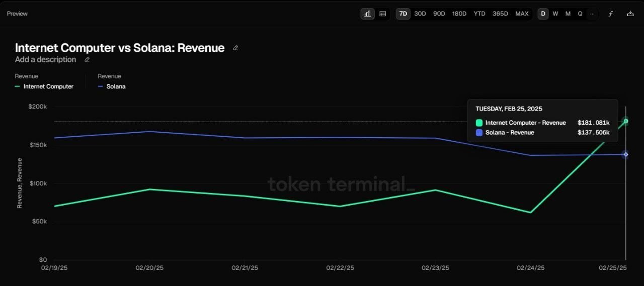Screen dimensions: 644x286
Task: Select the 180D time range
Action: 459,14
